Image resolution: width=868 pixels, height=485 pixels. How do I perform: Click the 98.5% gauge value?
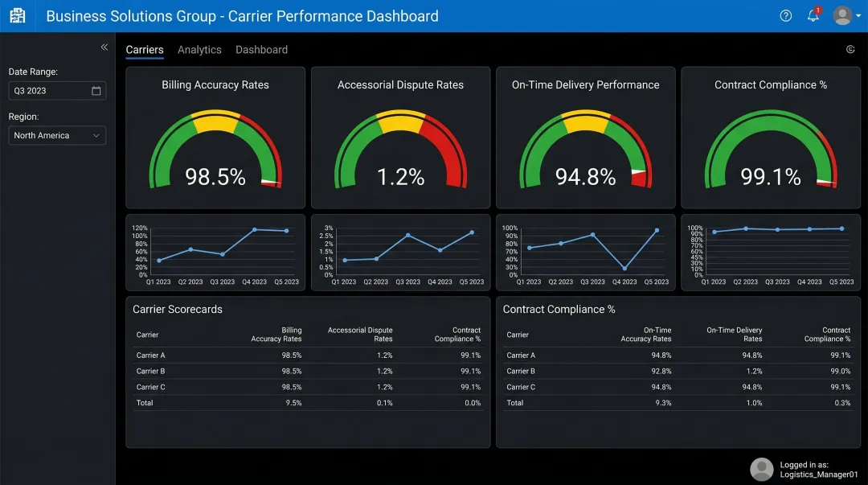215,177
